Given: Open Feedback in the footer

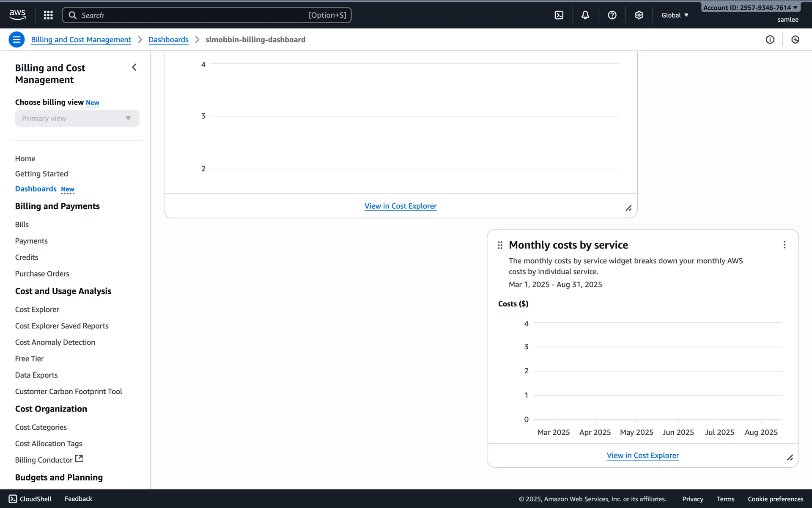Looking at the screenshot, I should 78,499.
